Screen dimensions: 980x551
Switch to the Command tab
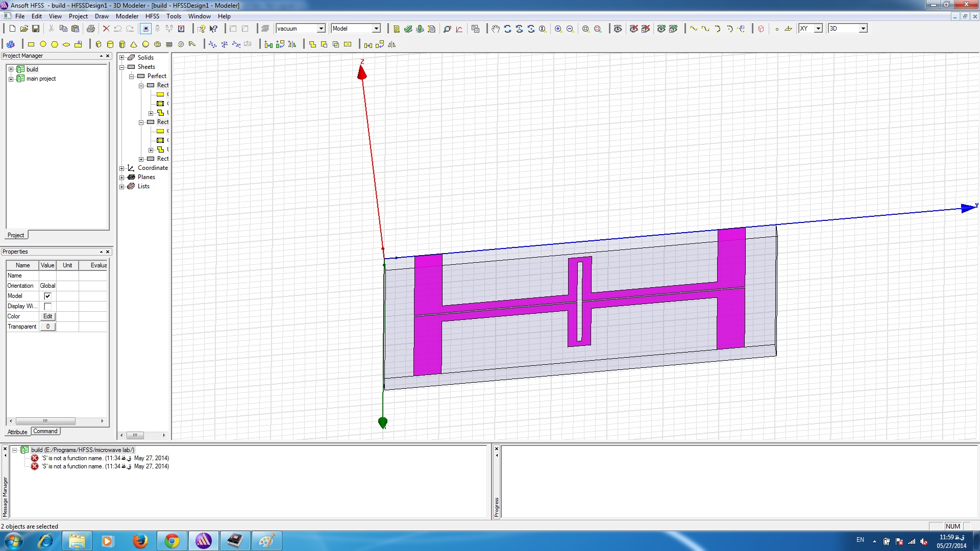click(x=45, y=431)
